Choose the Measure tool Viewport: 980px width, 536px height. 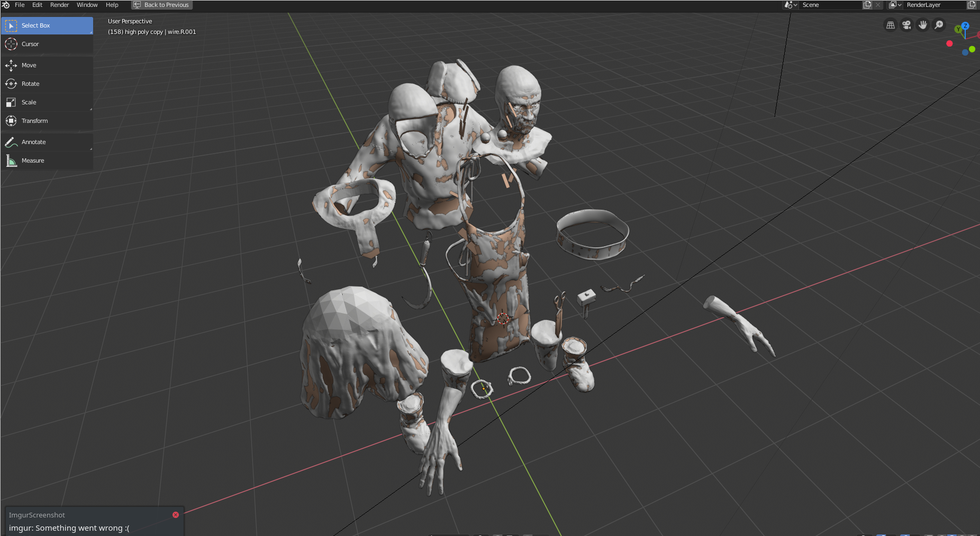[47, 160]
